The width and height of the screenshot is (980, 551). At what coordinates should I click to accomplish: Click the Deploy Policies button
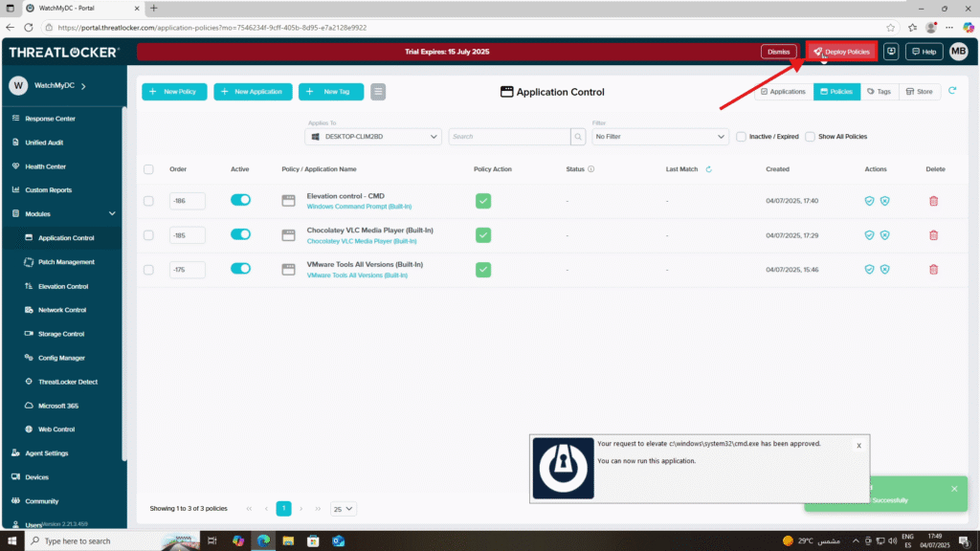coord(841,52)
